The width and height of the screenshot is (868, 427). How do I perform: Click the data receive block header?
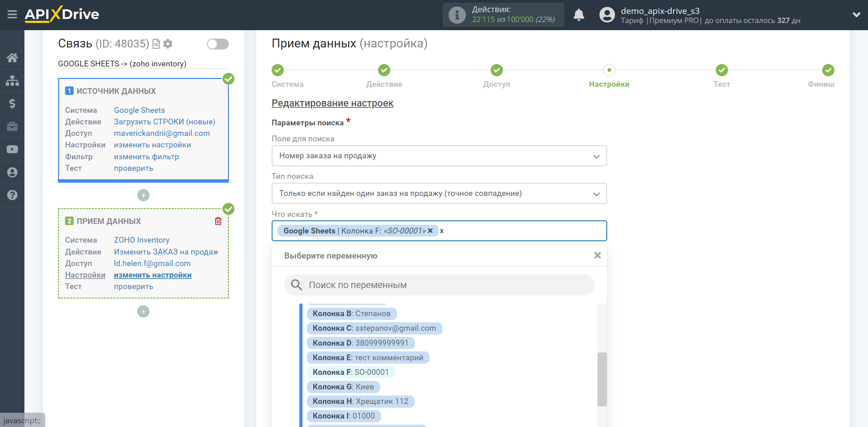click(108, 221)
